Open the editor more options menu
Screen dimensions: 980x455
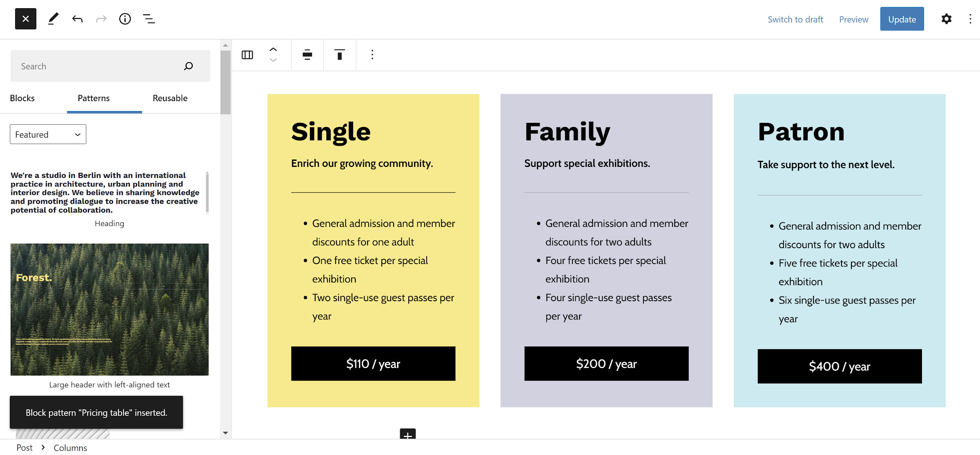click(971, 19)
